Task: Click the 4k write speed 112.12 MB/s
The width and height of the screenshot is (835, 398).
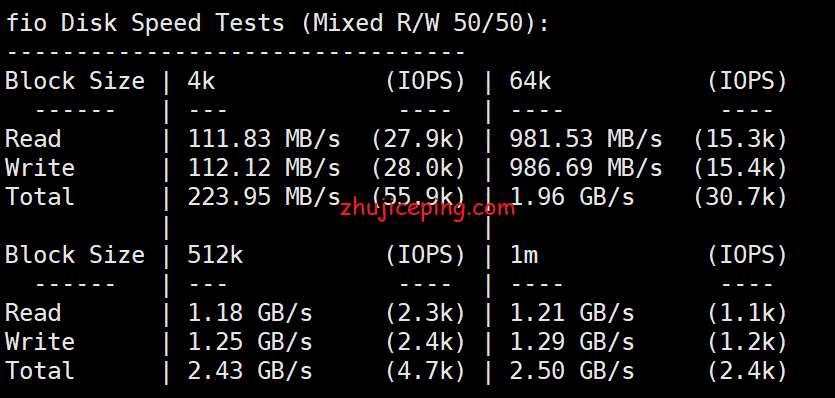Action: click(x=264, y=168)
